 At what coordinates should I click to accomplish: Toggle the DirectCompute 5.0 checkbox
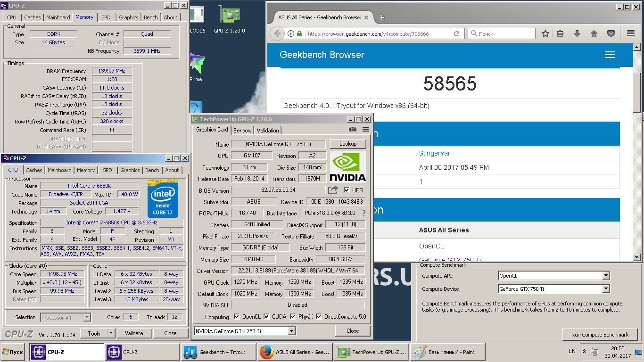[x=319, y=317]
